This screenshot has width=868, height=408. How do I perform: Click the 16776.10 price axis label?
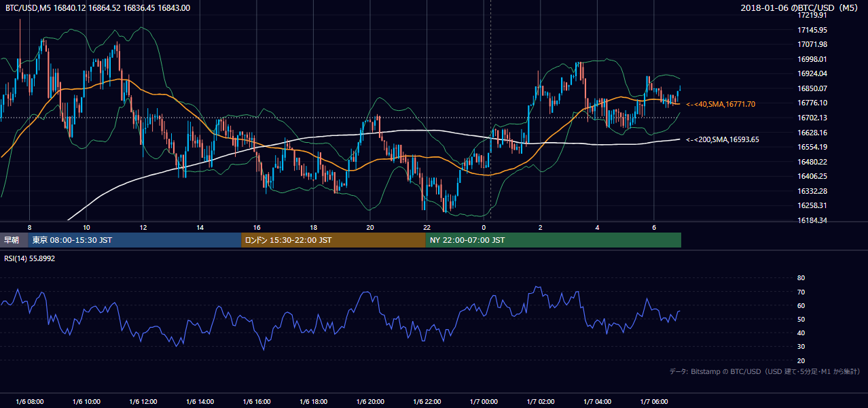812,103
